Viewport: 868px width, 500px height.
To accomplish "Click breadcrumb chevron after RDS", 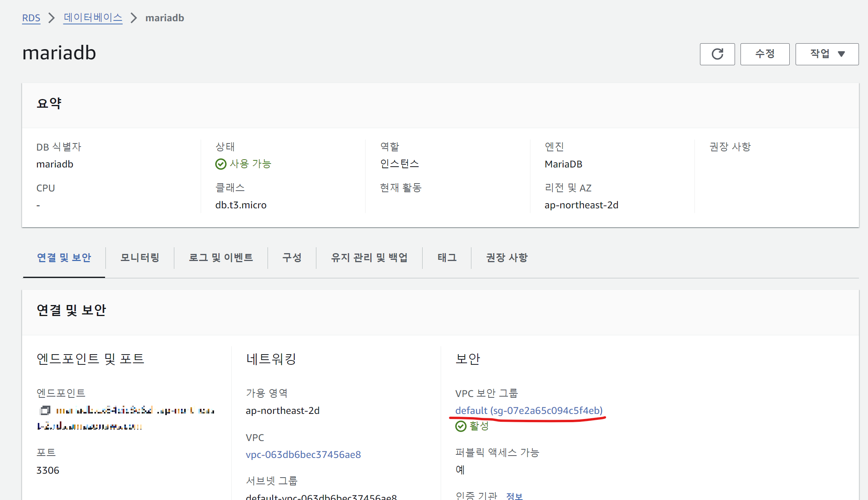I will pyautogui.click(x=52, y=18).
